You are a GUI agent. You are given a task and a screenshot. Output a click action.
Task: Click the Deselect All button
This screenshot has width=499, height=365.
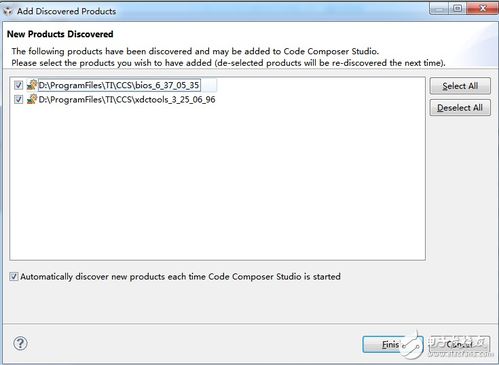click(x=460, y=108)
